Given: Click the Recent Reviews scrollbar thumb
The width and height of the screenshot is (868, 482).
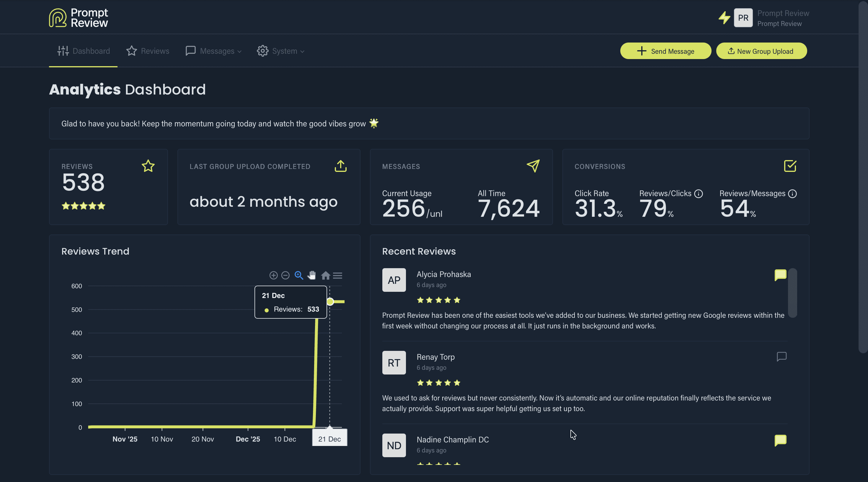Looking at the screenshot, I should click(792, 293).
